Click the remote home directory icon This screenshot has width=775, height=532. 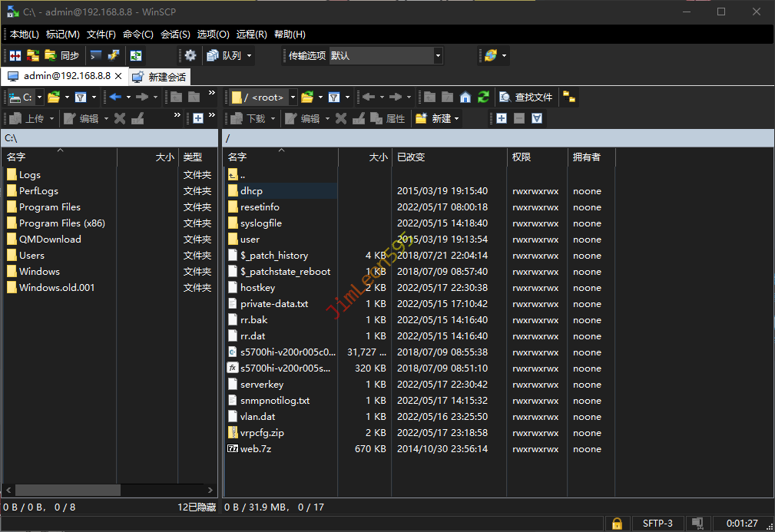pos(465,97)
